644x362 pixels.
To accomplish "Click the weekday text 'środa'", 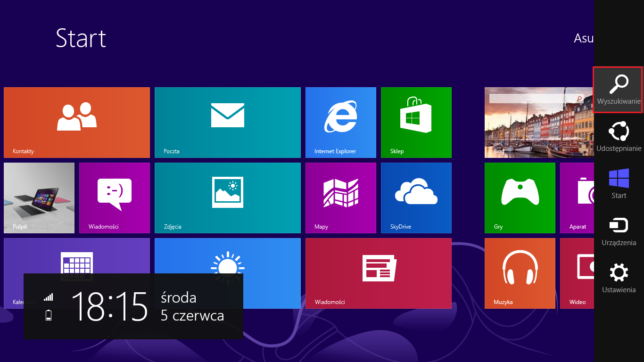I will coord(178,297).
